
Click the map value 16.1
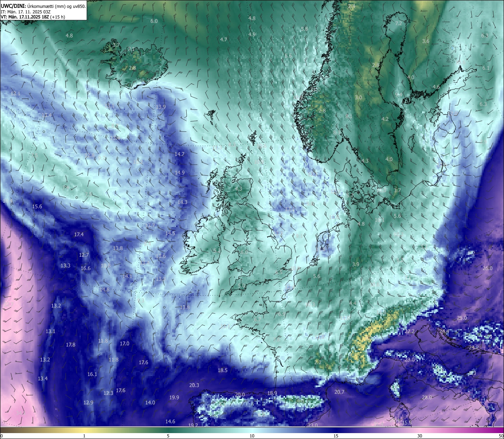[92, 374]
